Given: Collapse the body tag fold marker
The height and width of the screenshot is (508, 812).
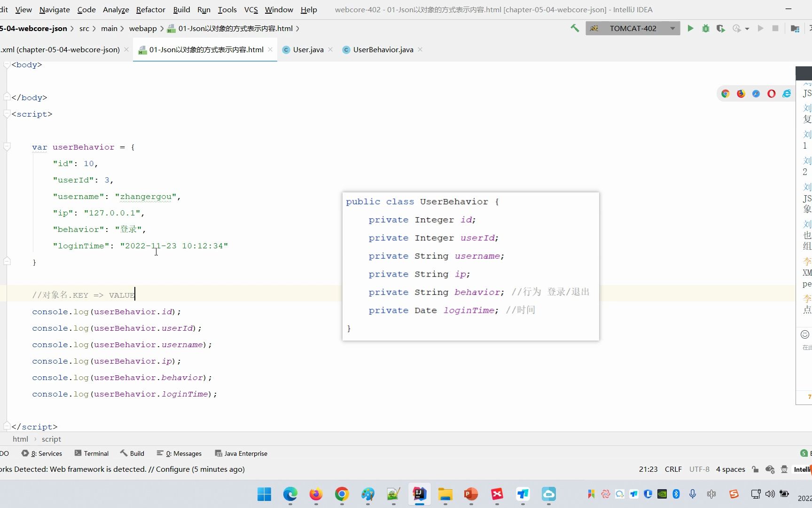Looking at the screenshot, I should 7,65.
